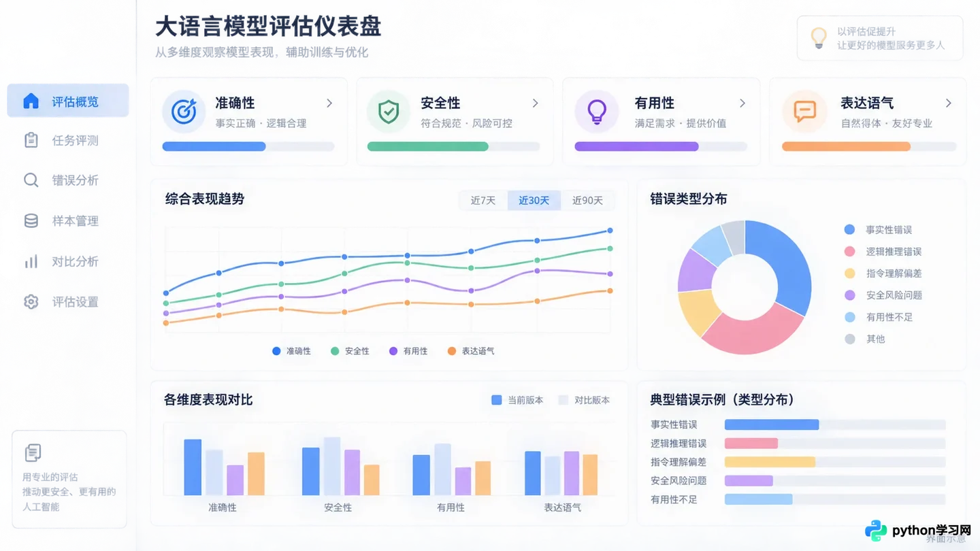Expand the 准确性 card chevron
The image size is (980, 551).
(x=329, y=103)
